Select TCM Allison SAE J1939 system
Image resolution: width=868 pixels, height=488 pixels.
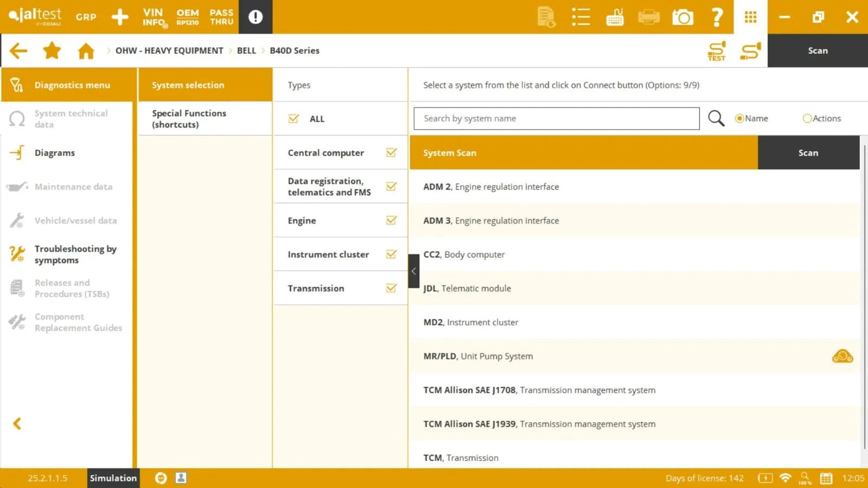635,423
